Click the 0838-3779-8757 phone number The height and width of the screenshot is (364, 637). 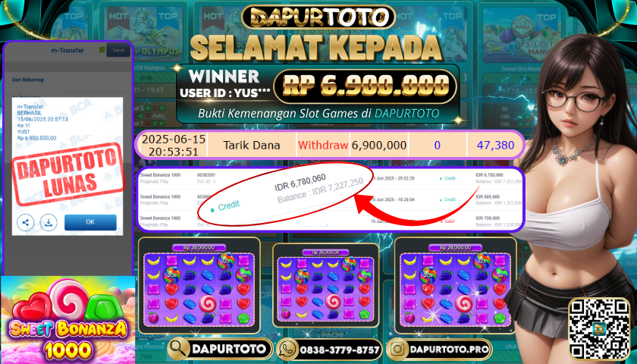click(x=339, y=350)
